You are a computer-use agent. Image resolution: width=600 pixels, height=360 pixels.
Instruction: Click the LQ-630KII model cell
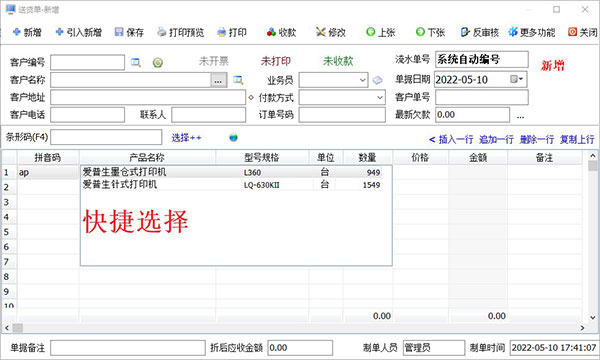262,185
